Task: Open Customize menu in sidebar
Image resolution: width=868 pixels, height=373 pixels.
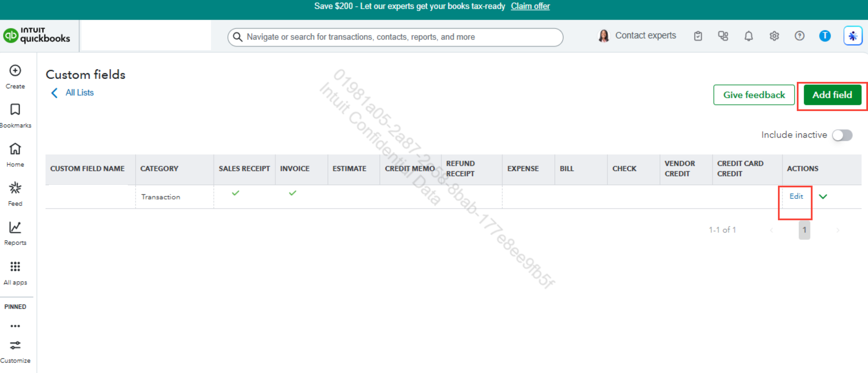Action: point(15,346)
